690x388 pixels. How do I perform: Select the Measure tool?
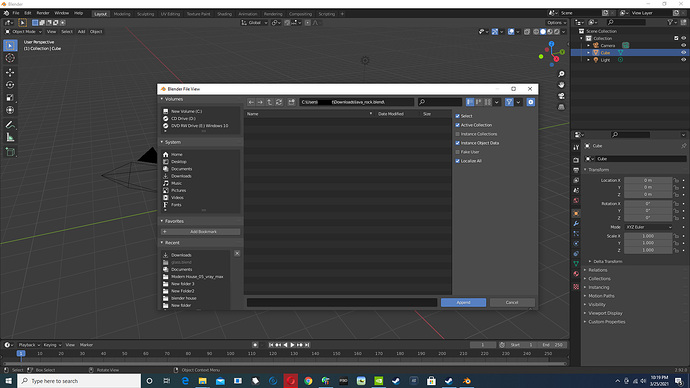coord(10,138)
